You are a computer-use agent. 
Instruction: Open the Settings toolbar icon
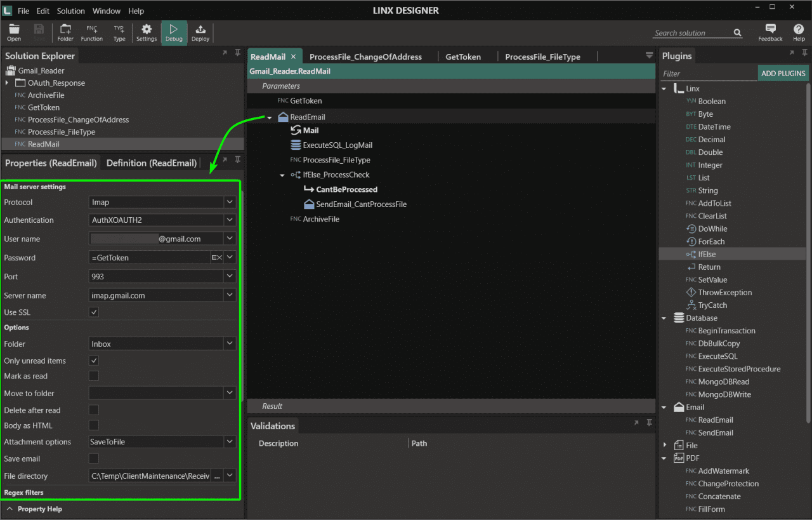[147, 32]
